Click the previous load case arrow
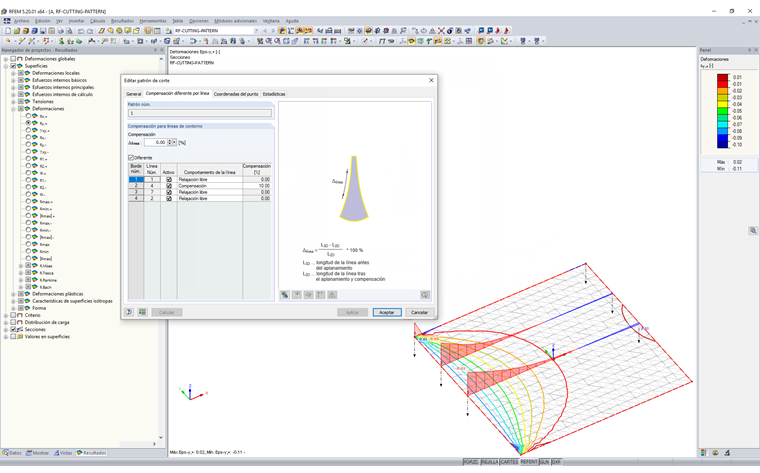The height and width of the screenshot is (473, 760). point(265,31)
